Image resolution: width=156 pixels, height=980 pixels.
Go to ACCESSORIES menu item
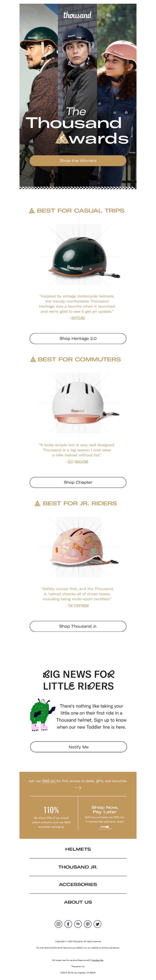(x=78, y=884)
